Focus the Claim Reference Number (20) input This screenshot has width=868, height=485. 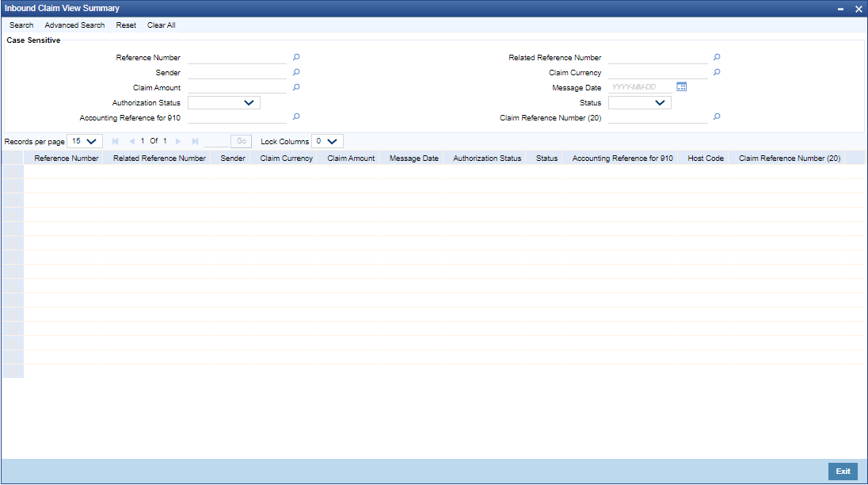657,116
